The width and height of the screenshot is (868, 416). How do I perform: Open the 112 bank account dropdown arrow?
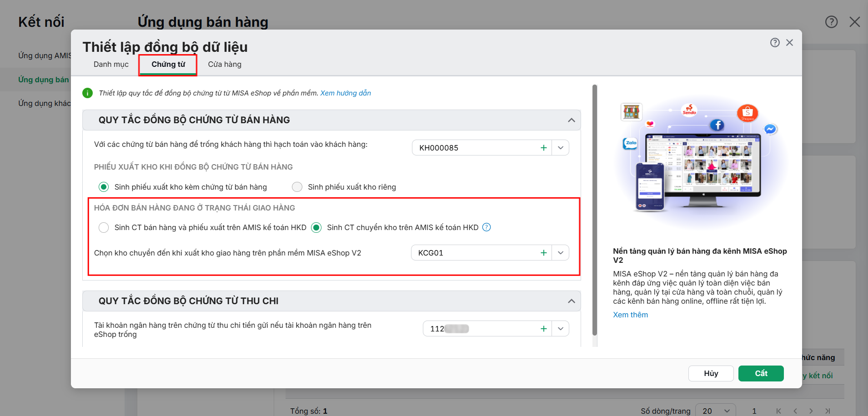[561, 329]
